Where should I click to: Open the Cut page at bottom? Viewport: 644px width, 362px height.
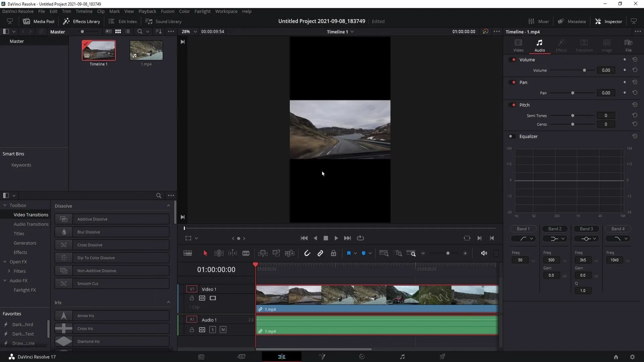tap(241, 357)
